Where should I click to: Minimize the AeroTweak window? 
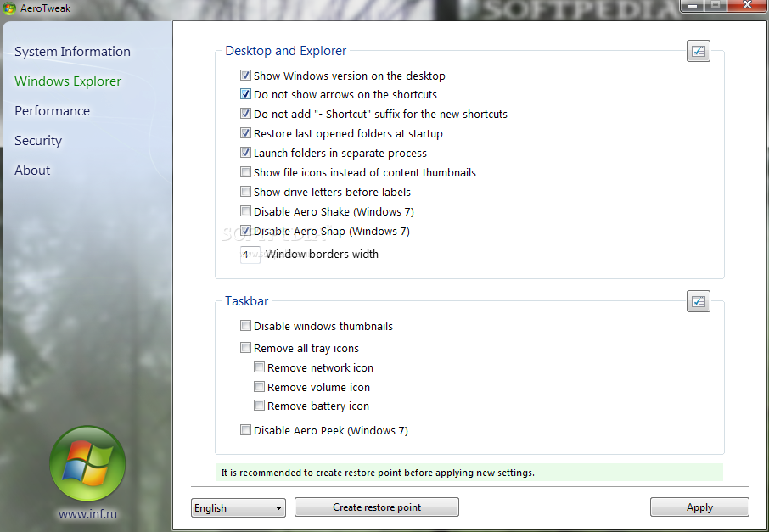[x=693, y=6]
